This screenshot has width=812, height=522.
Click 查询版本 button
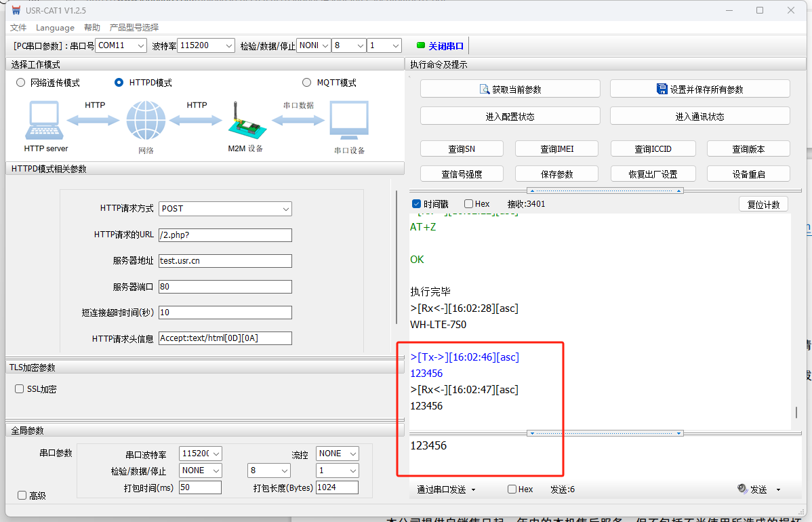(748, 148)
